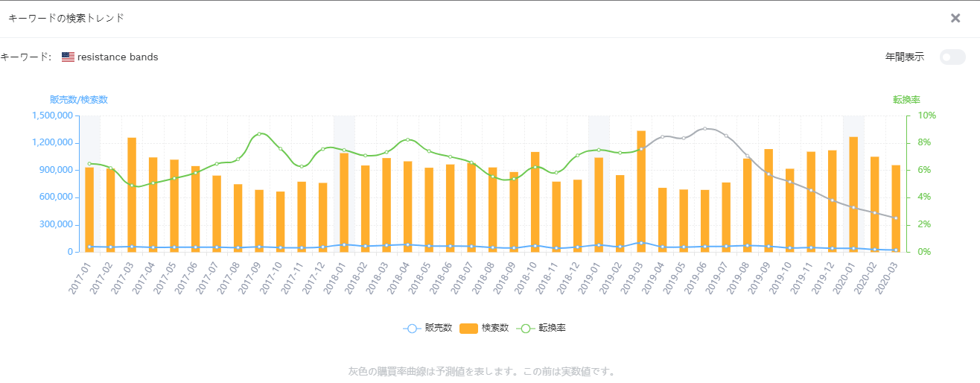Click the orange 検索数 legend swatch
This screenshot has width=980, height=383.
(x=468, y=328)
